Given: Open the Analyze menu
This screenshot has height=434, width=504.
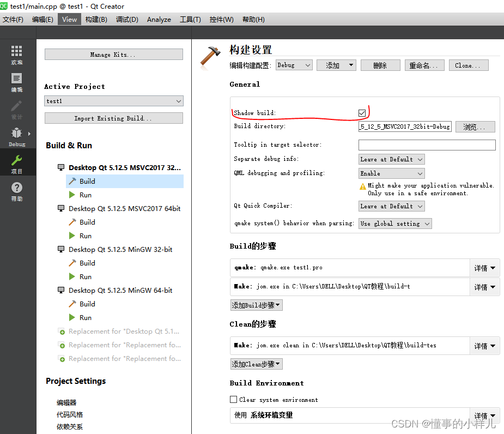Looking at the screenshot, I should tap(159, 19).
